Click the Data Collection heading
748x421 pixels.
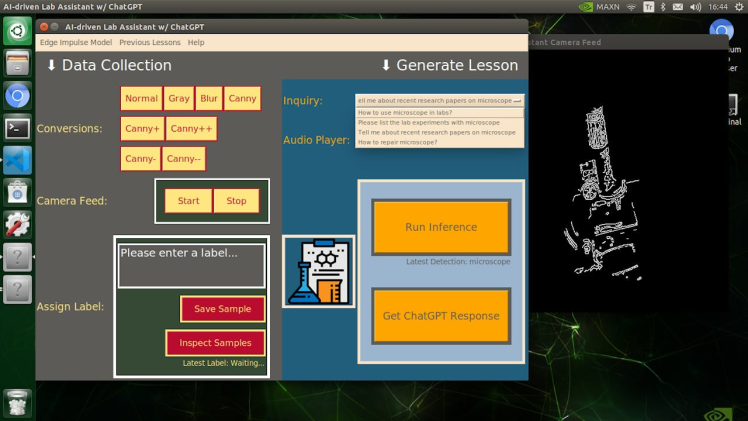pos(109,65)
